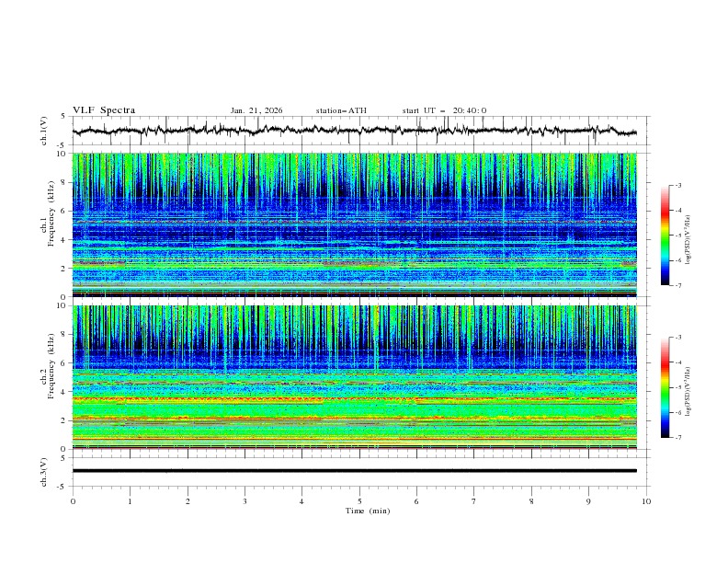Click time axis tick label "2"
This screenshot has width=728, height=563.
click(188, 501)
